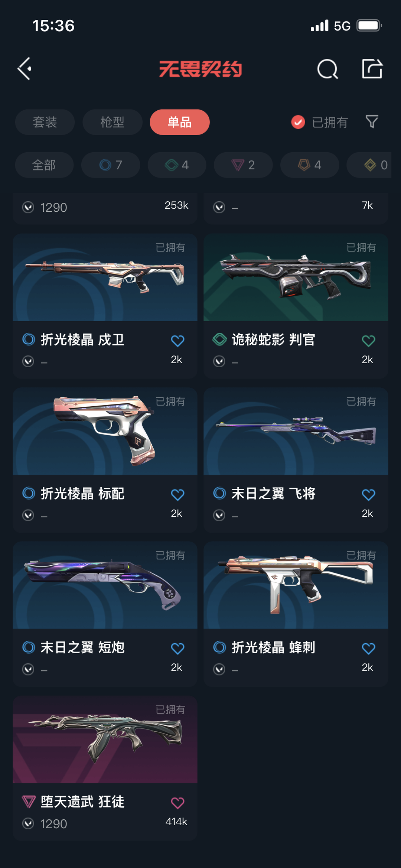401x868 pixels.
Task: Open the filter funnel icon
Action: (372, 122)
